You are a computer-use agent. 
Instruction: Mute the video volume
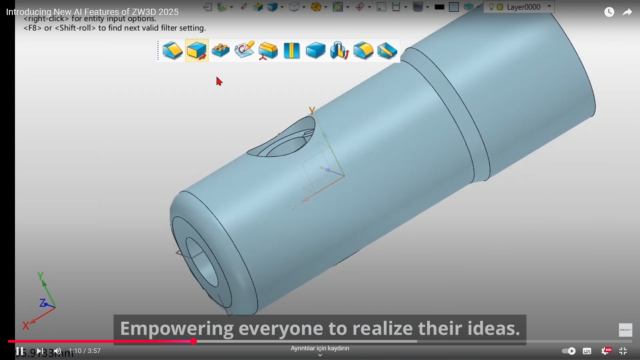(x=57, y=351)
